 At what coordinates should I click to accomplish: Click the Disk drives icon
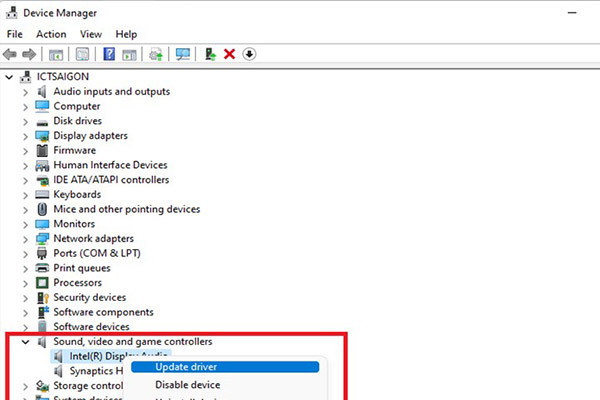[x=42, y=122]
